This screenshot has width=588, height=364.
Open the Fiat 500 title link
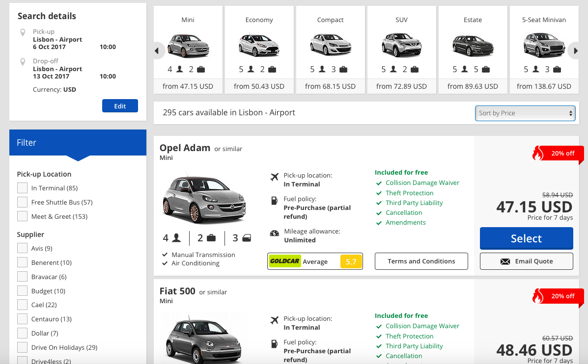point(177,291)
